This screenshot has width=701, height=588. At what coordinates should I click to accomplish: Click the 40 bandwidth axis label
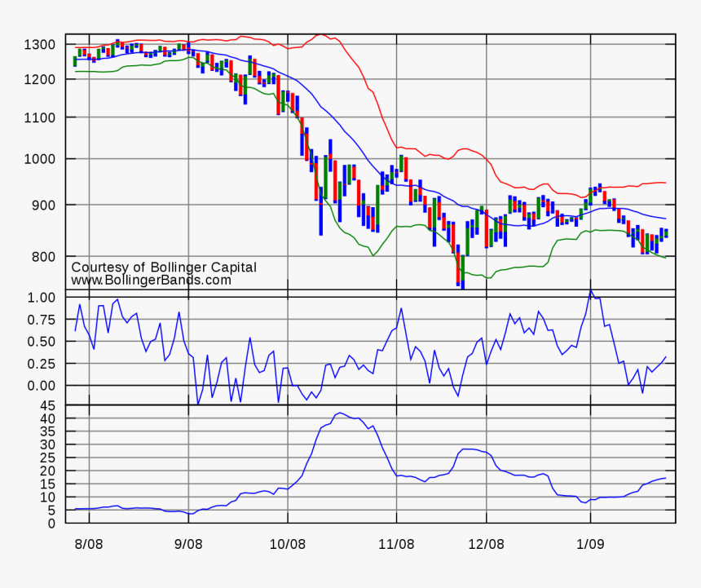tap(47, 419)
